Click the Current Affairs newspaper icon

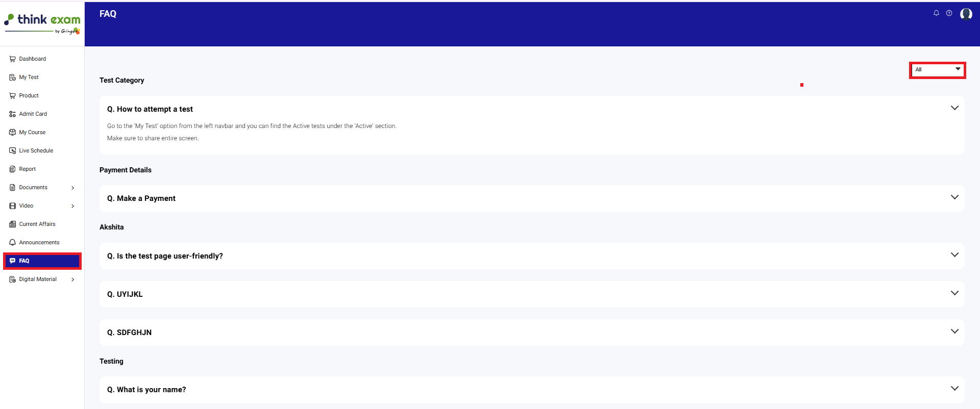(12, 224)
